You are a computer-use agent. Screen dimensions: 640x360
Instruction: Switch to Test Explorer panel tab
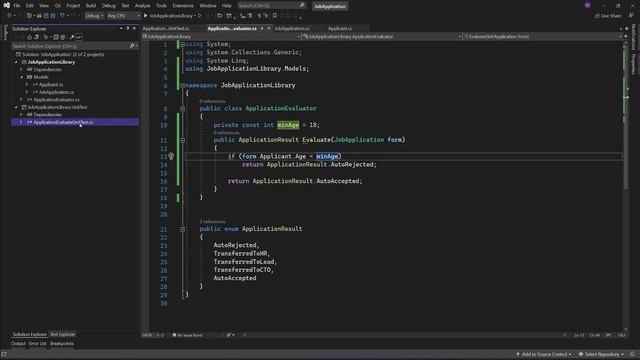coord(62,334)
